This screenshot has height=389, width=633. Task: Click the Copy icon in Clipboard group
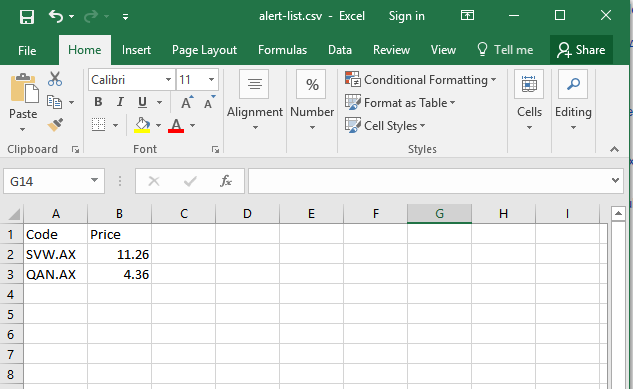coord(54,102)
